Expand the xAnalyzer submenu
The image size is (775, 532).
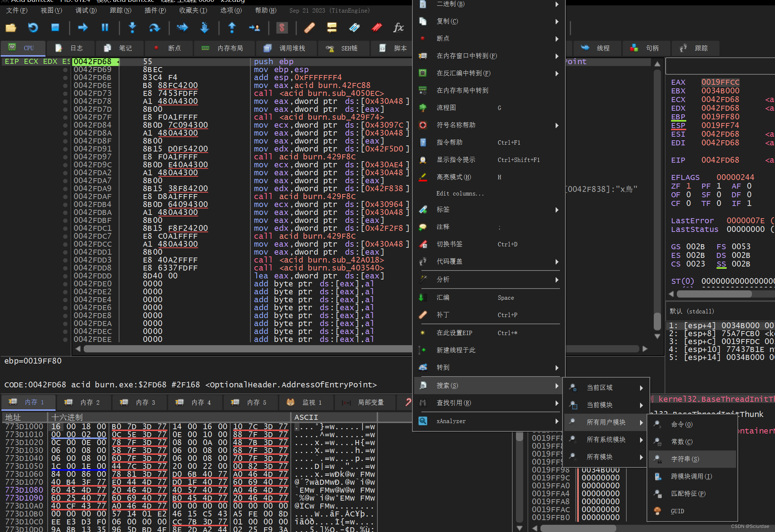pyautogui.click(x=489, y=421)
